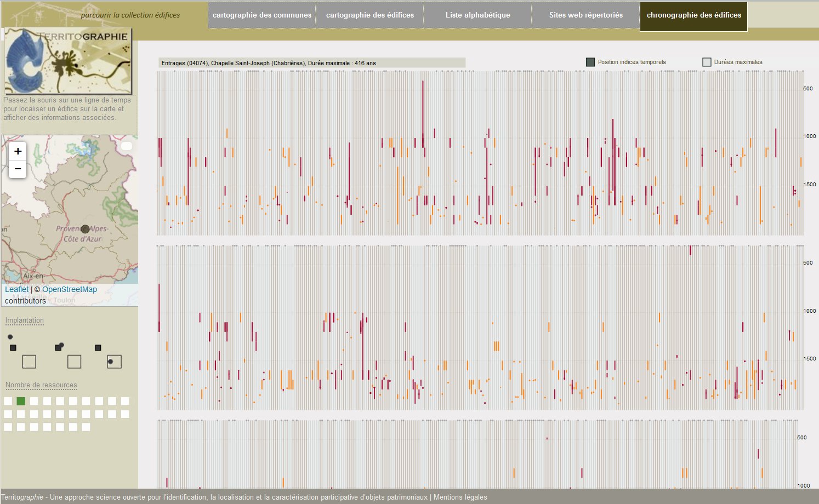
Task: Click crimson marker at top of second chart
Action: (690, 250)
